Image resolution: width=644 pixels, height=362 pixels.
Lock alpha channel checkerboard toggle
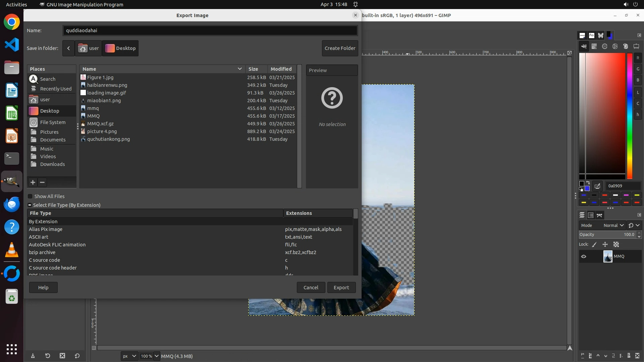[x=616, y=244]
